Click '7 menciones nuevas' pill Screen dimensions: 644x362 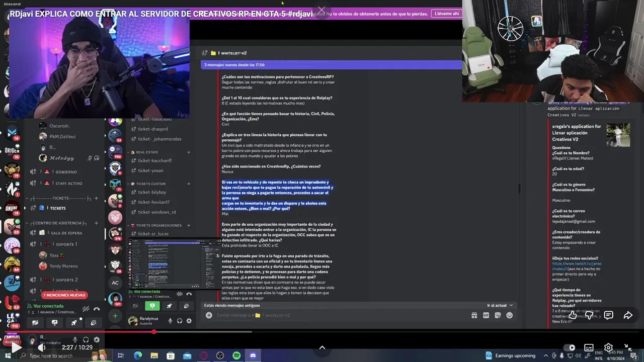pos(64,295)
